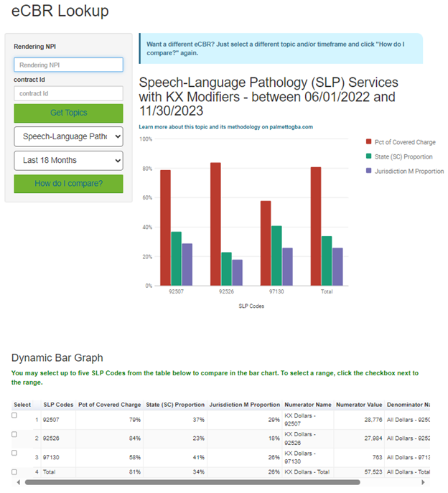Click the How do I compare? button
Screen dimensions: 448x493
point(68,184)
